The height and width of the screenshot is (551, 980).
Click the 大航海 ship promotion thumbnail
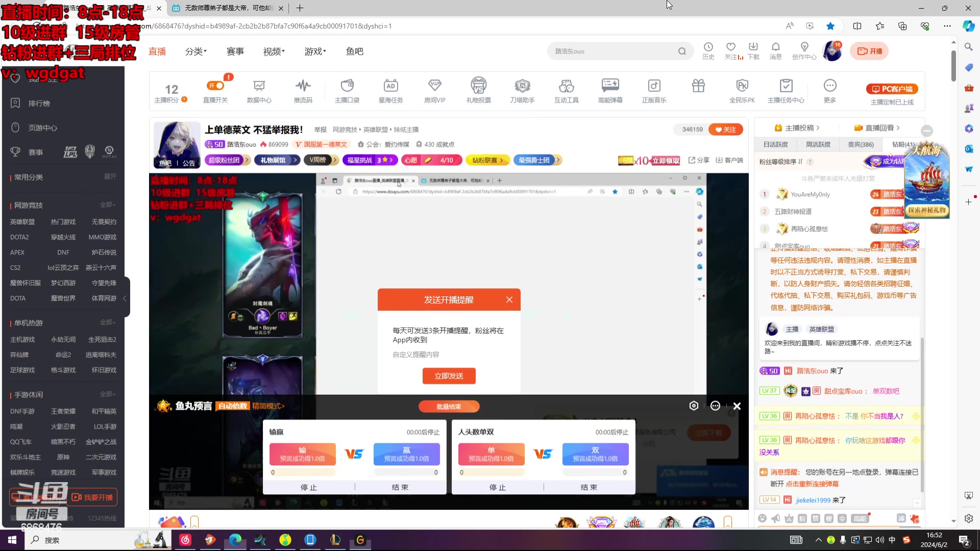coord(927,181)
